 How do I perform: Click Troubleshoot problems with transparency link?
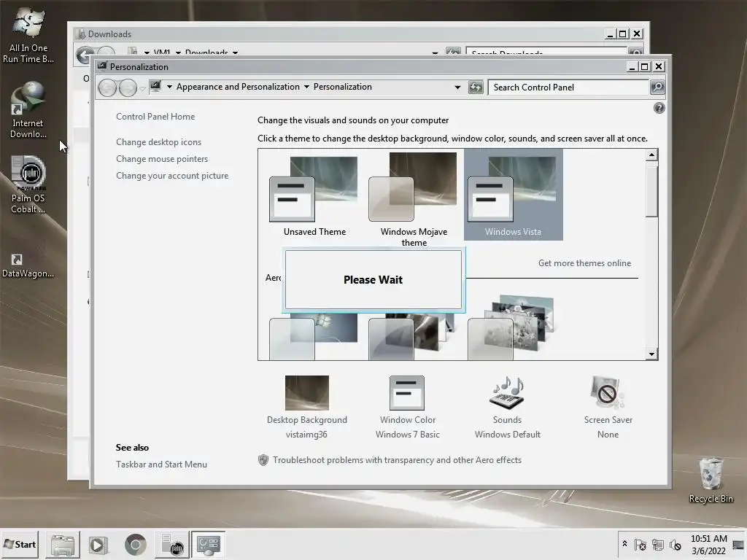(397, 460)
